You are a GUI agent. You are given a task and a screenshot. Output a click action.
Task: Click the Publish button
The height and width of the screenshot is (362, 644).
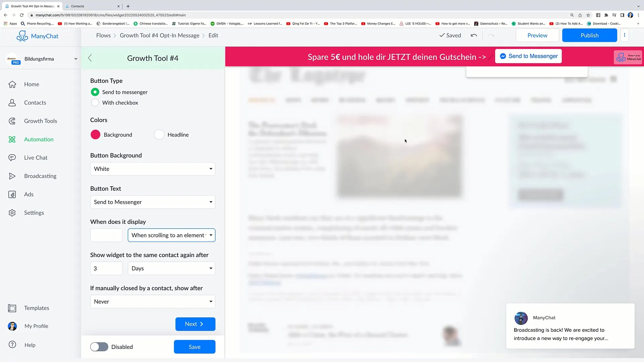click(x=589, y=35)
